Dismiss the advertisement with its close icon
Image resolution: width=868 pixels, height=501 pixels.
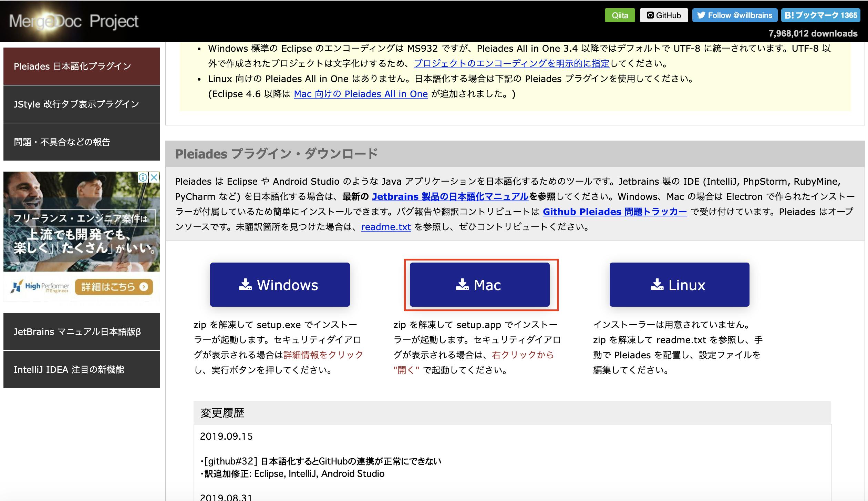tap(154, 176)
